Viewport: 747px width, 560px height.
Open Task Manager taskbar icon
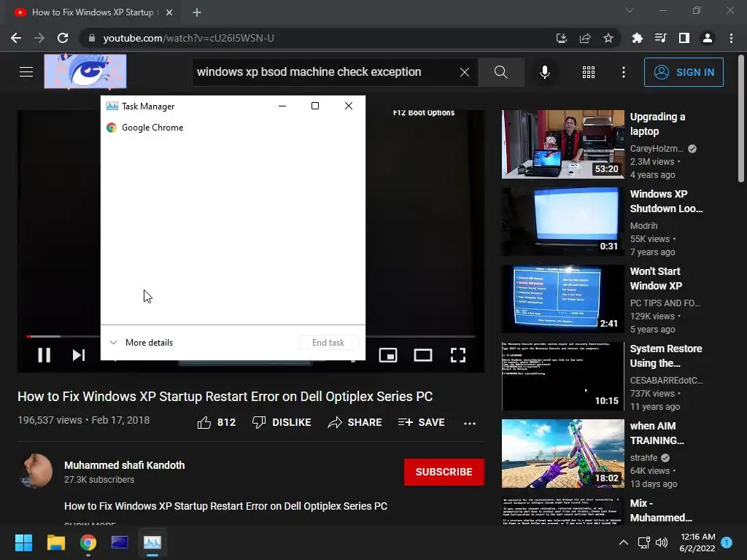(x=152, y=542)
